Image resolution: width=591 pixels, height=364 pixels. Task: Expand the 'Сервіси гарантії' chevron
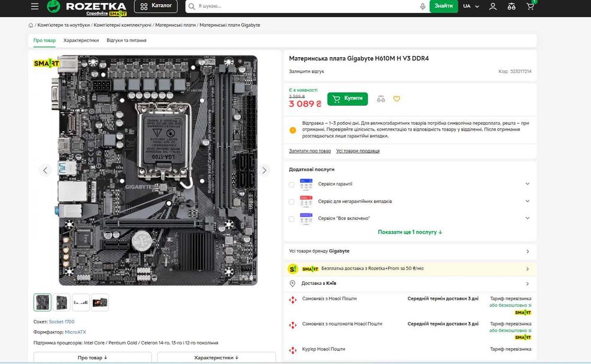527,184
